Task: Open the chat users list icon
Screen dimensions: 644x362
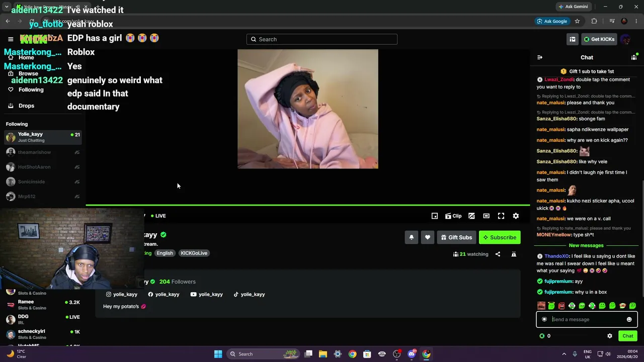Action: (634, 57)
